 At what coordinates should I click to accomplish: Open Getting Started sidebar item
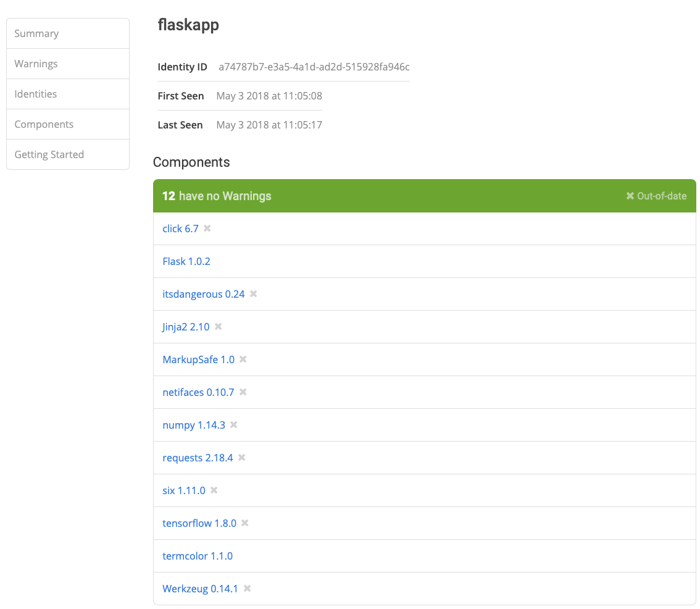pos(68,154)
